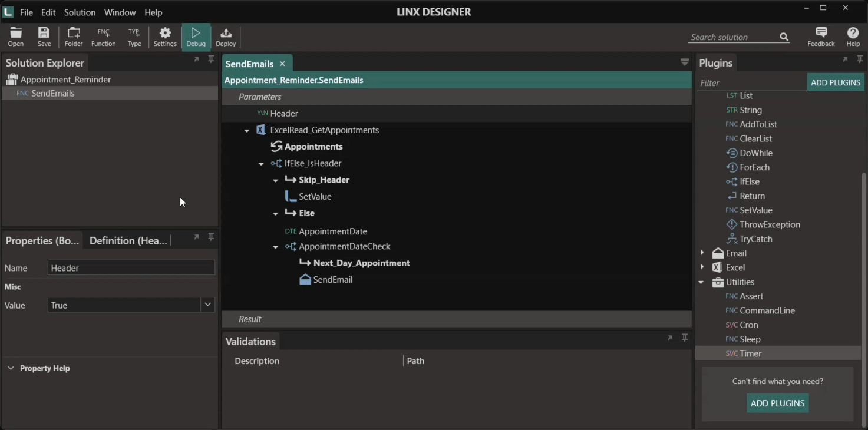Select the Cron service plugin
The image size is (868, 430).
coord(741,325)
